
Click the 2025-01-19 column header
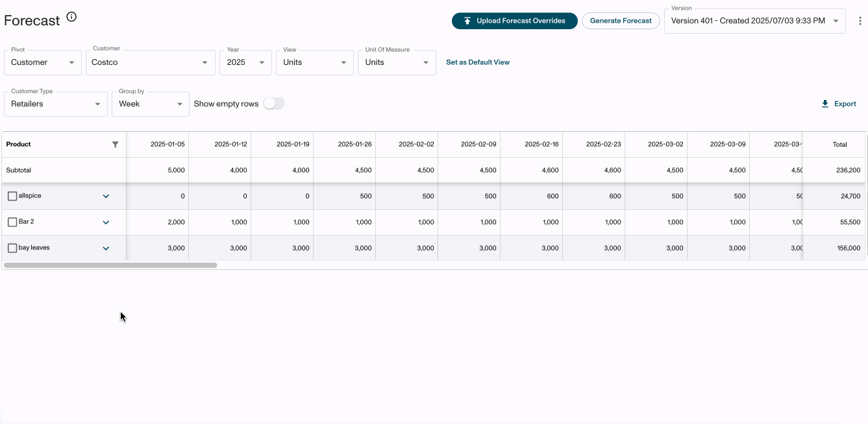tap(282, 145)
